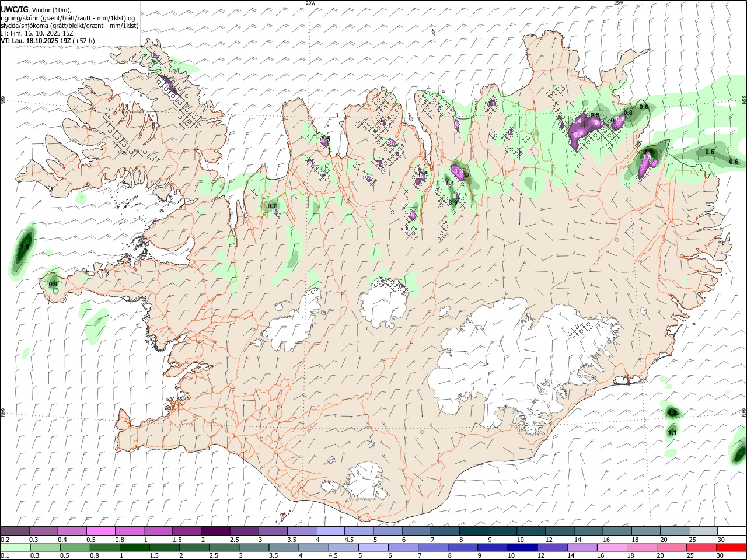The height and width of the screenshot is (560, 747).
Task: Click the '15W' longitude label
Action: click(618, 3)
